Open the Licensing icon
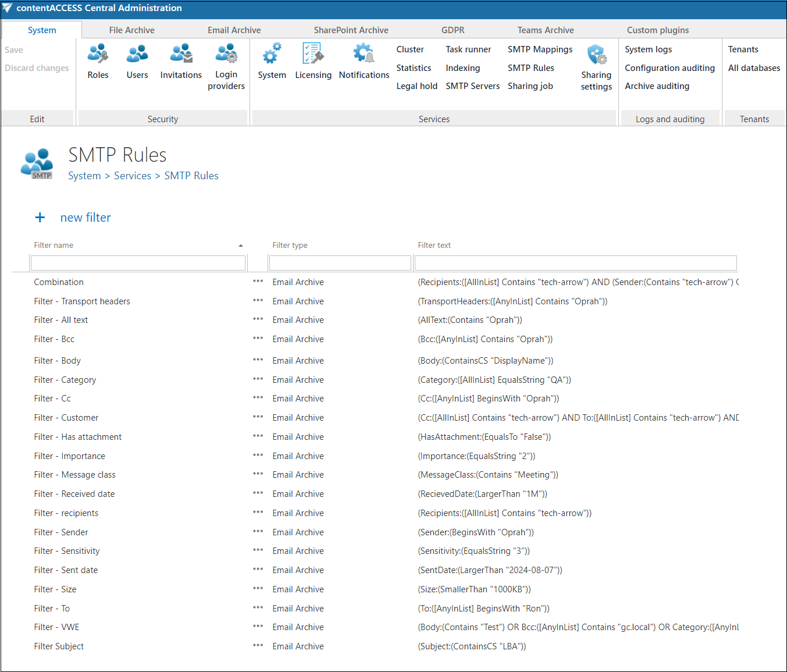Screen dimensions: 787x672 [x=313, y=54]
